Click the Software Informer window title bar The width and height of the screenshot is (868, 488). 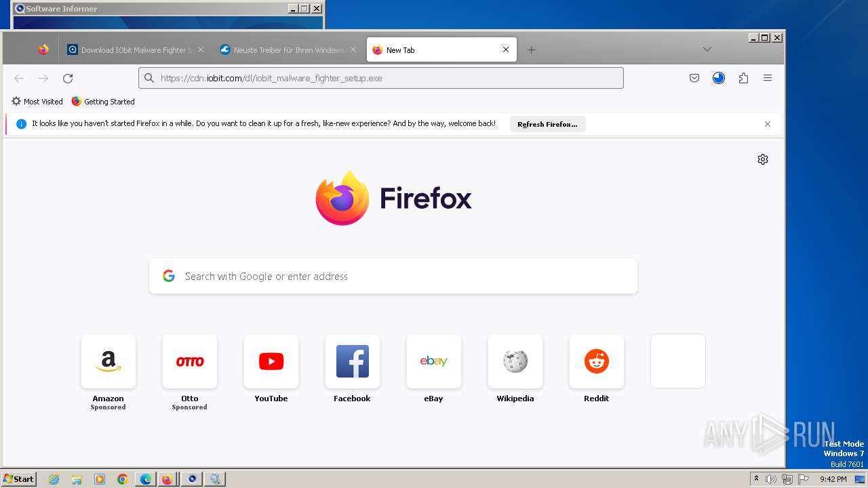click(x=168, y=9)
